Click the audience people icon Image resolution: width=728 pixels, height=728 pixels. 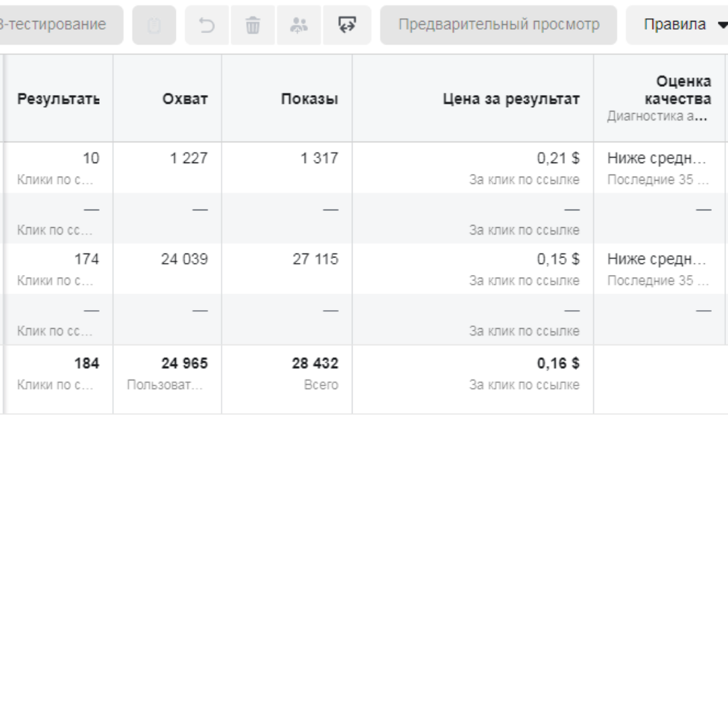pyautogui.click(x=299, y=25)
